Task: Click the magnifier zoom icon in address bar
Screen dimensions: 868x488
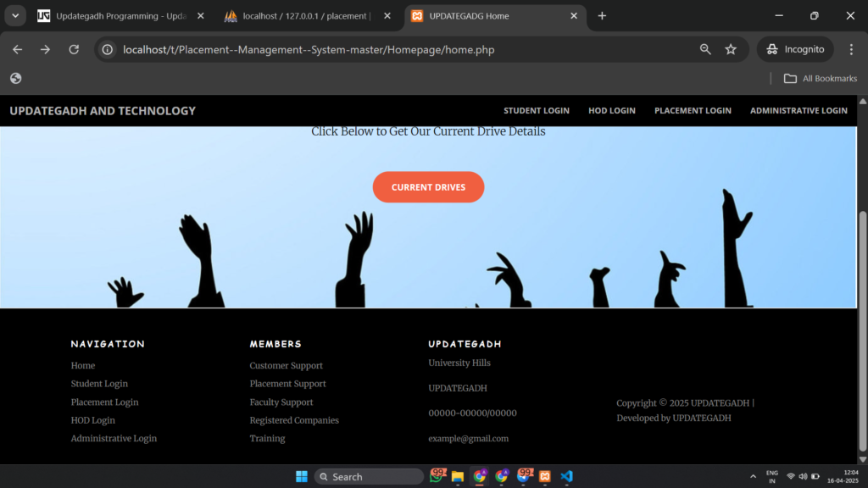Action: click(705, 49)
